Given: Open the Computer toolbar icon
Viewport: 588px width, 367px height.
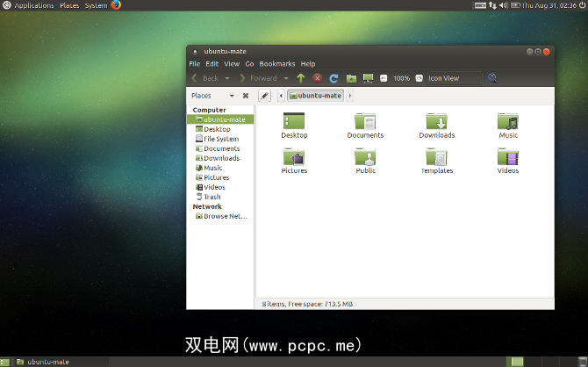Looking at the screenshot, I should click(368, 78).
